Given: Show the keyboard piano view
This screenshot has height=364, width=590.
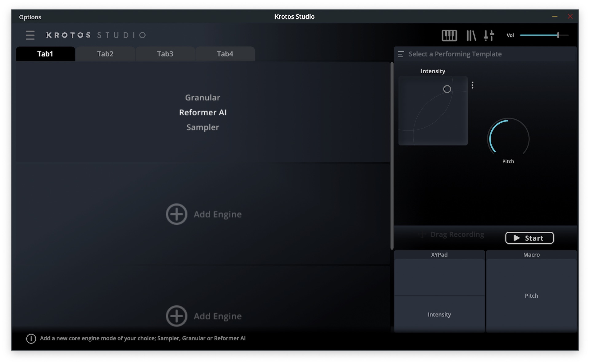Looking at the screenshot, I should click(449, 35).
